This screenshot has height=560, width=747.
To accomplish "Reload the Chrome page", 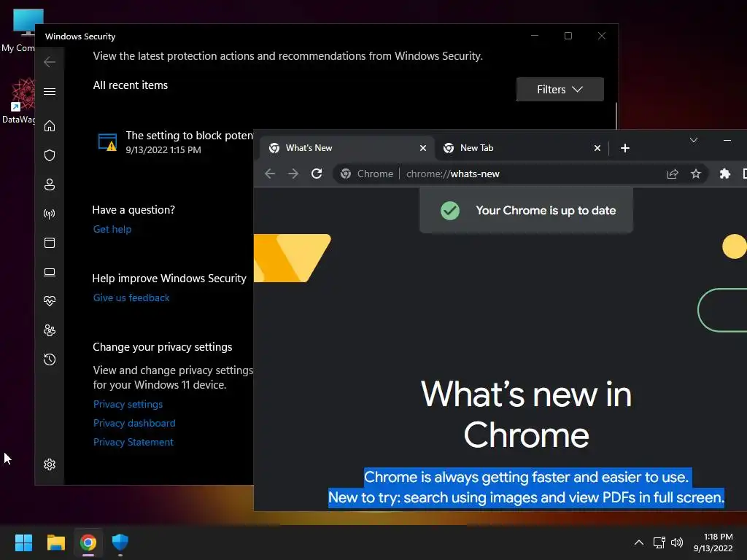I will [317, 174].
